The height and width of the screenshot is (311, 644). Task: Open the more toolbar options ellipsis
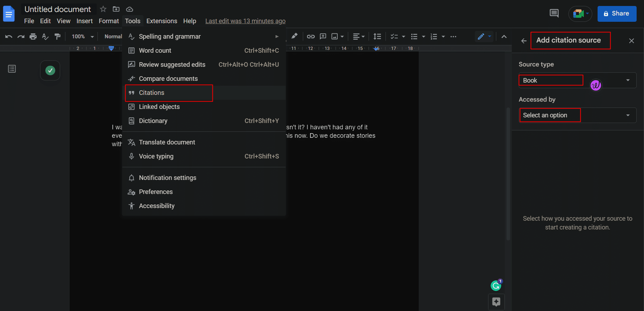[x=453, y=37]
